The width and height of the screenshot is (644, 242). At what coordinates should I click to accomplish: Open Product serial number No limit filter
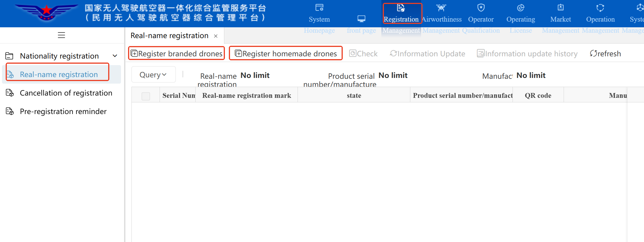point(393,75)
